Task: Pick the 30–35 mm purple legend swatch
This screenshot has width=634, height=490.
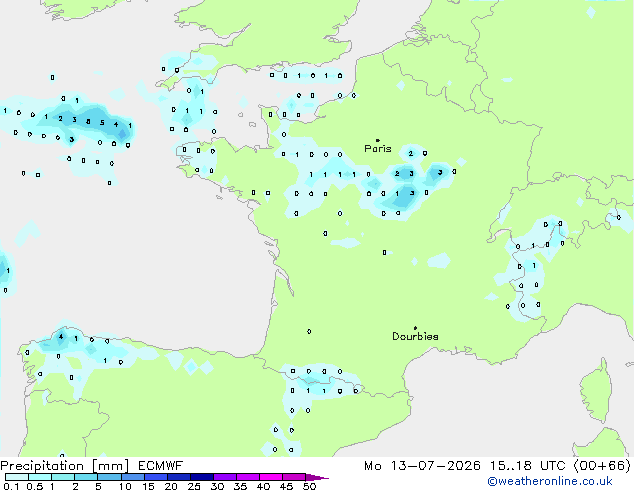Action: [x=225, y=477]
